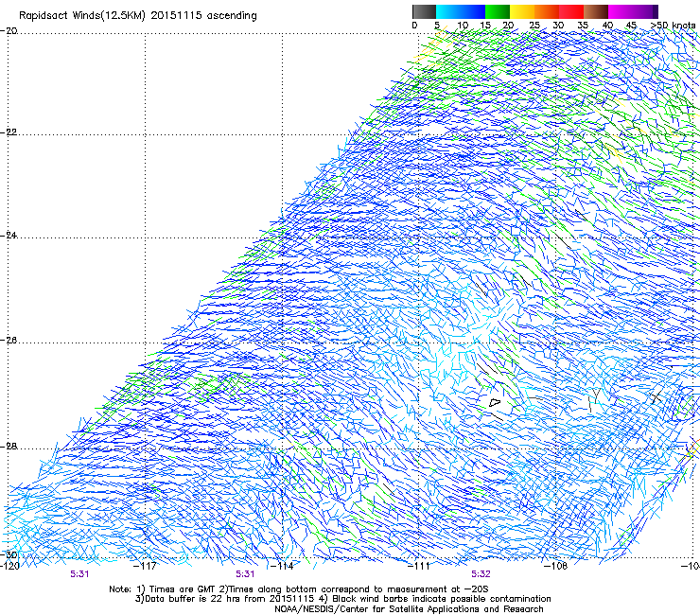Click the 5:32 purple time label
This screenshot has height=615, width=700.
pos(481,574)
